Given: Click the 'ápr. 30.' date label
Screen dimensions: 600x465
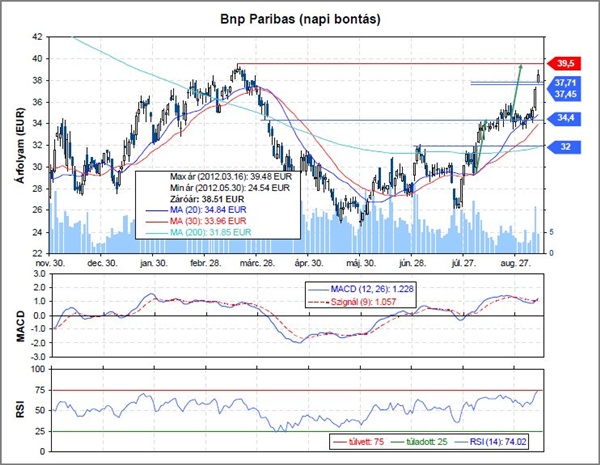Looking at the screenshot, I should pyautogui.click(x=309, y=264).
